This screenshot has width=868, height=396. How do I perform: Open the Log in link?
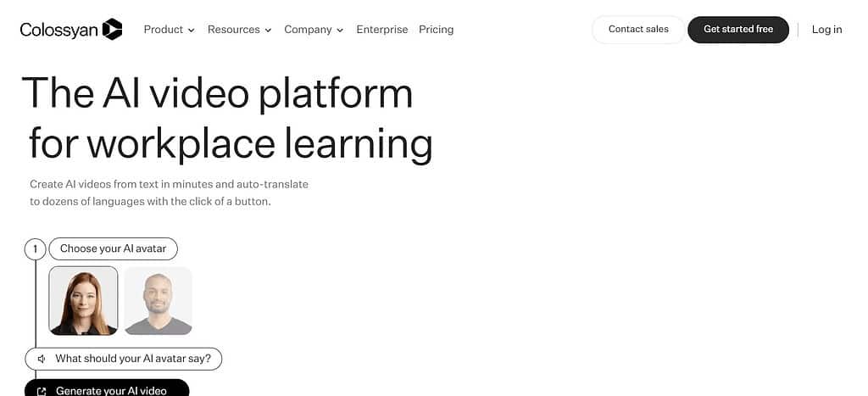click(x=826, y=30)
